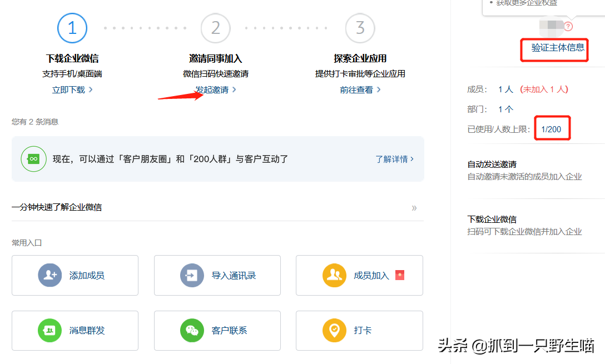Viewport: 605px width, 364px height.
Task: Click the 验证主体信息 link
Action: (x=558, y=48)
